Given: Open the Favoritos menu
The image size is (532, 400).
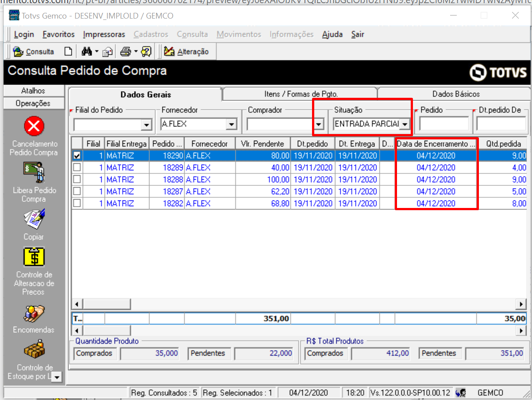Looking at the screenshot, I should [x=59, y=34].
